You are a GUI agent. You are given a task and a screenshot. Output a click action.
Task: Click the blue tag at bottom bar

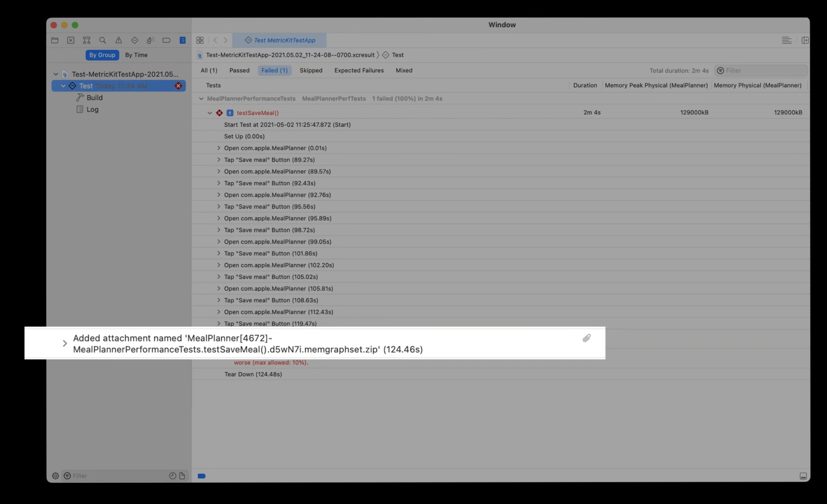pos(202,476)
